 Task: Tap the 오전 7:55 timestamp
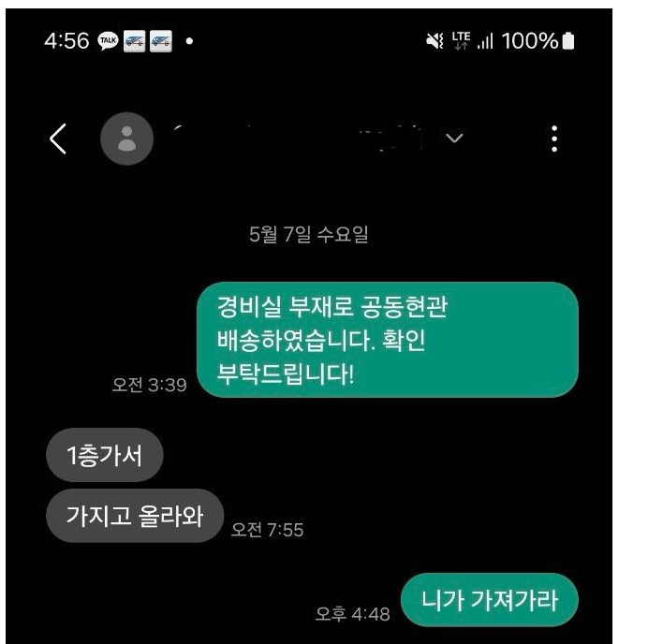267,530
